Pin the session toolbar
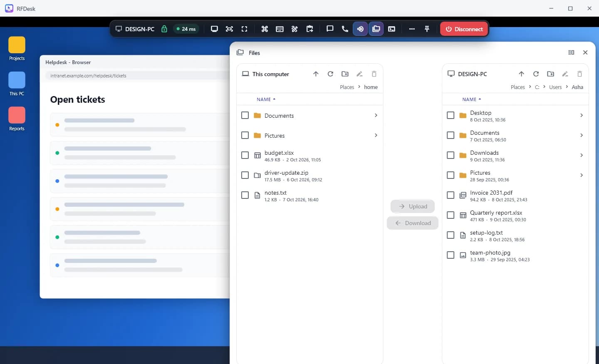The height and width of the screenshot is (364, 599). click(427, 29)
